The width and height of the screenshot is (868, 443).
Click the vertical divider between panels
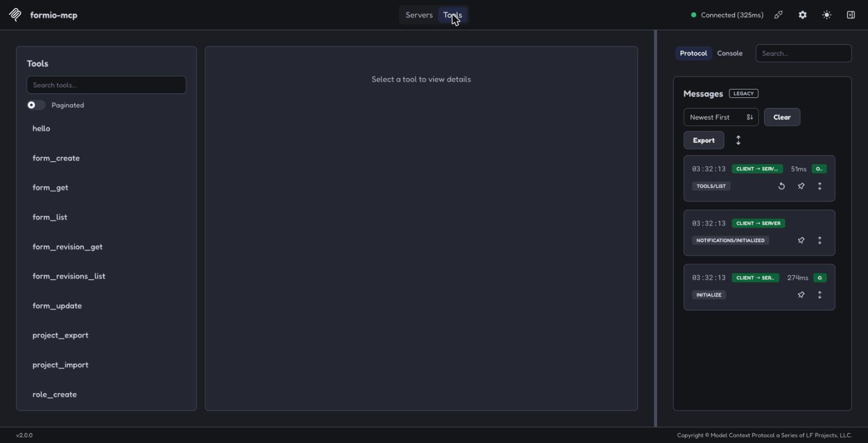pyautogui.click(x=655, y=229)
